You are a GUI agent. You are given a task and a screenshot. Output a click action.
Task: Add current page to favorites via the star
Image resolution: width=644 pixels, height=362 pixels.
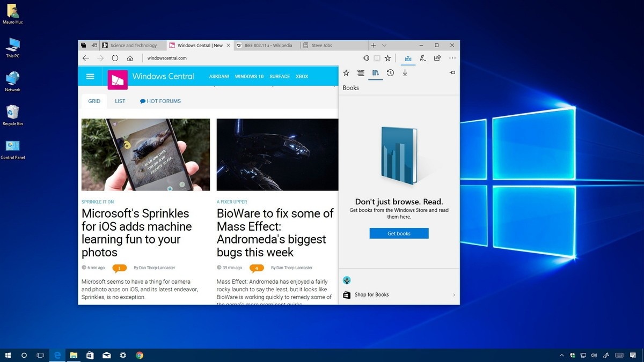(387, 58)
